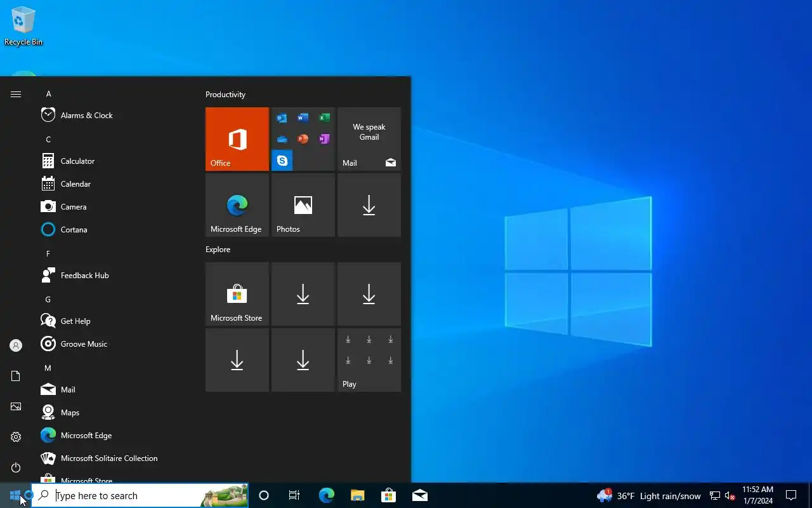
Task: Launch Cortana from the app list
Action: pos(114,230)
